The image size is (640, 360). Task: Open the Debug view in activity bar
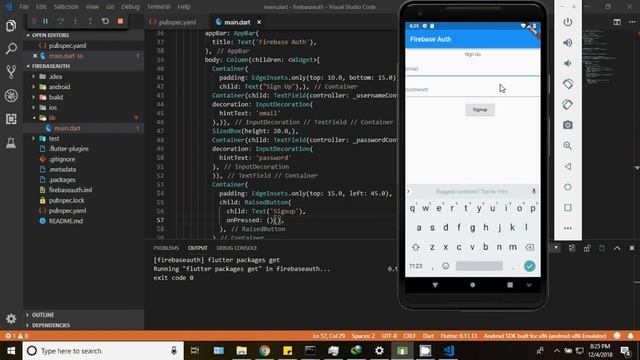11,96
